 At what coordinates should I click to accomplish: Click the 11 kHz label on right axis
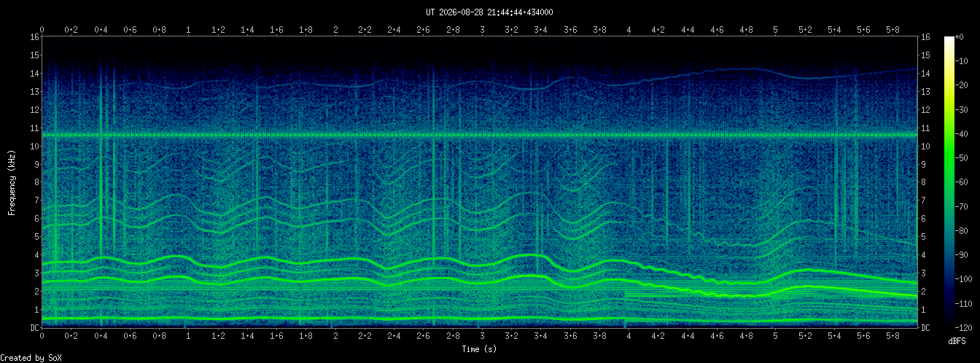(x=926, y=128)
